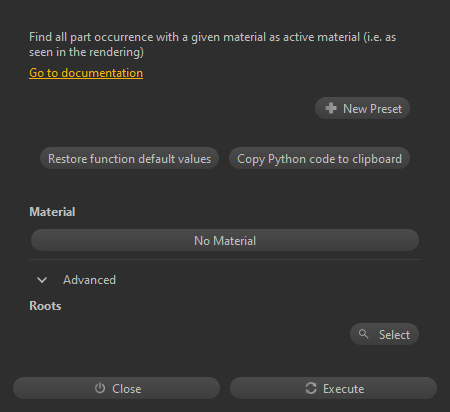
Task: Toggle the Advanced section via its label
Action: [x=89, y=280]
